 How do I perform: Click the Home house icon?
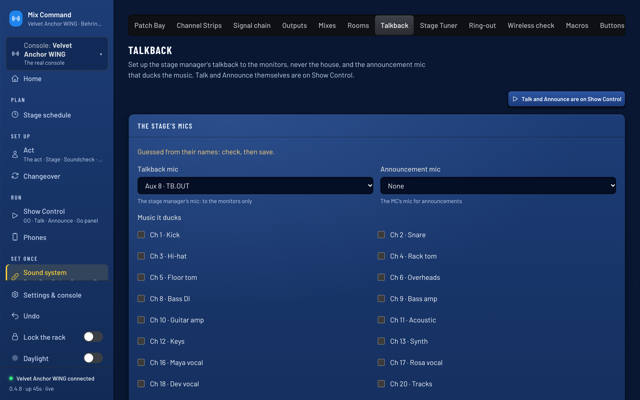15,78
